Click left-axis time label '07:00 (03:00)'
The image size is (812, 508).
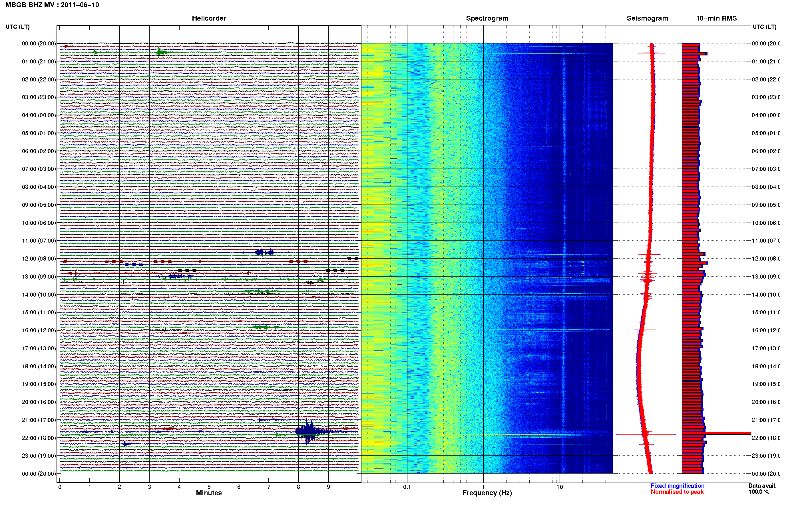39,169
